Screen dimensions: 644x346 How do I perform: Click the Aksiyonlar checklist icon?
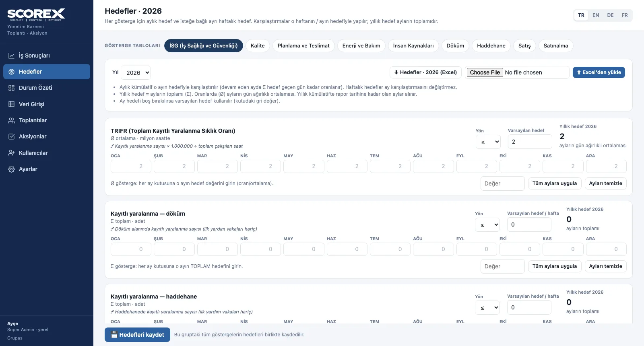12,136
